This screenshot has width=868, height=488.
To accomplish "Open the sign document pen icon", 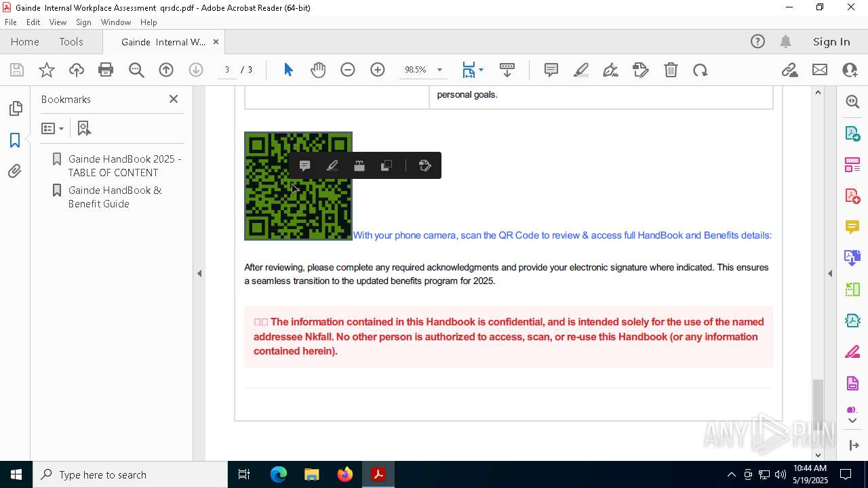I will coord(610,70).
